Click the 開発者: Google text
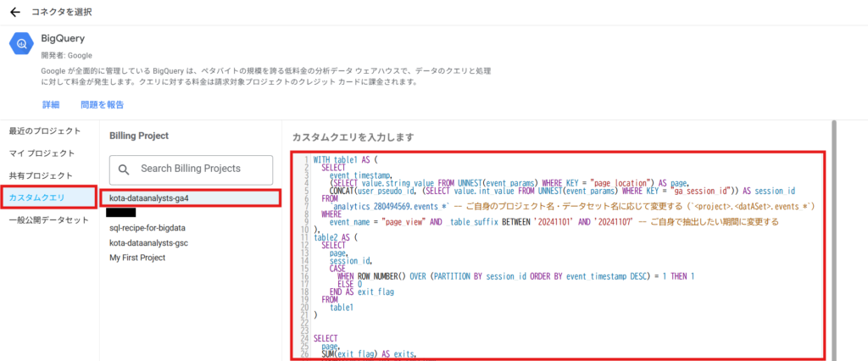Screen dimensions: 868x361 click(x=66, y=55)
